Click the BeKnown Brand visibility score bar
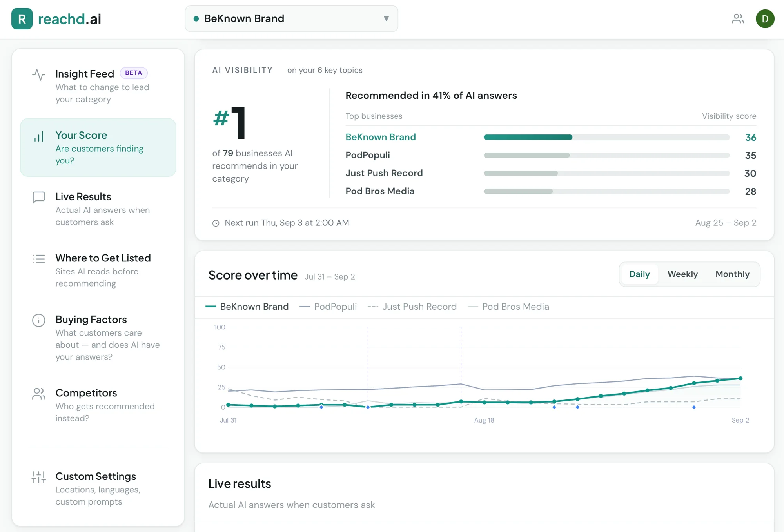The height and width of the screenshot is (532, 784). tap(606, 137)
